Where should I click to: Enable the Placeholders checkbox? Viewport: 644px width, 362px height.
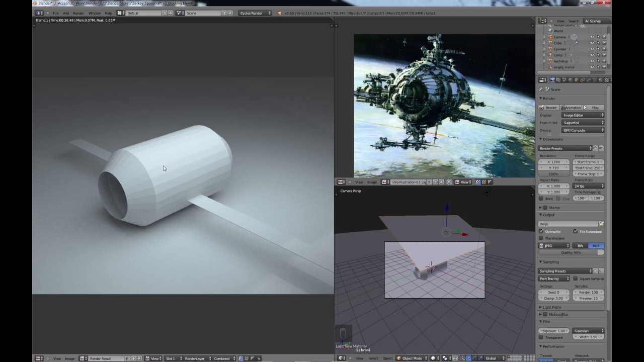click(x=541, y=238)
